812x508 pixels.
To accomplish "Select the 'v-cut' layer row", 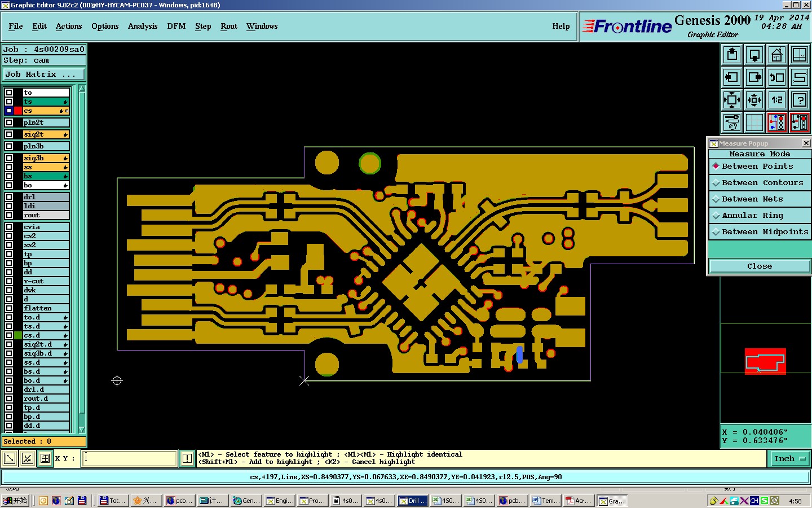I will [x=46, y=281].
